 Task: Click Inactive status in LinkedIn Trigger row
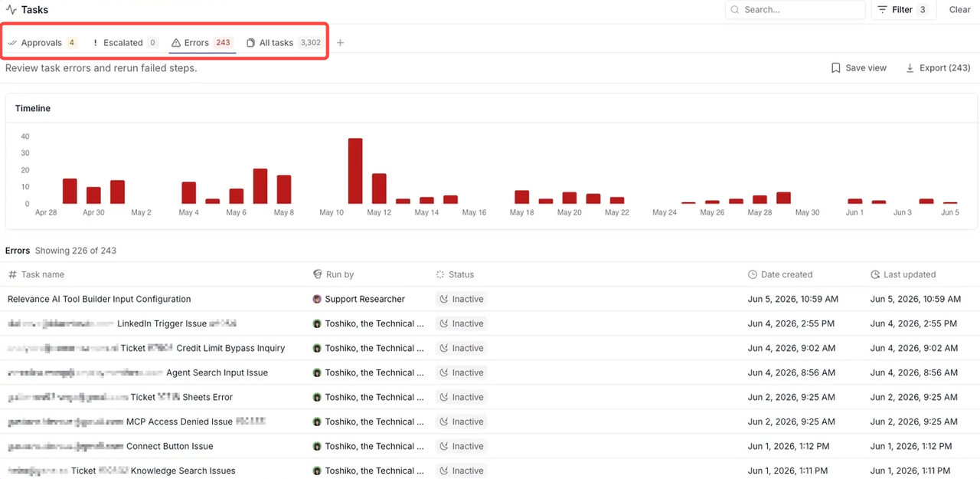[x=461, y=323]
